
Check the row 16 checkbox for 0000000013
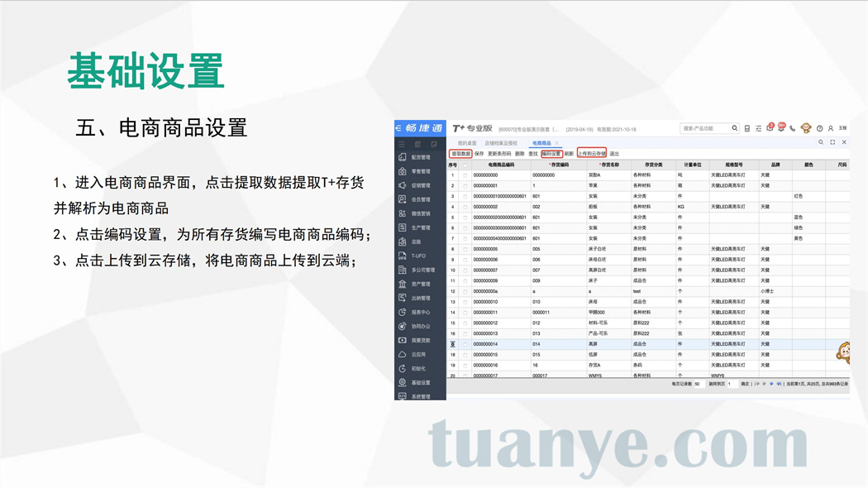tap(465, 334)
